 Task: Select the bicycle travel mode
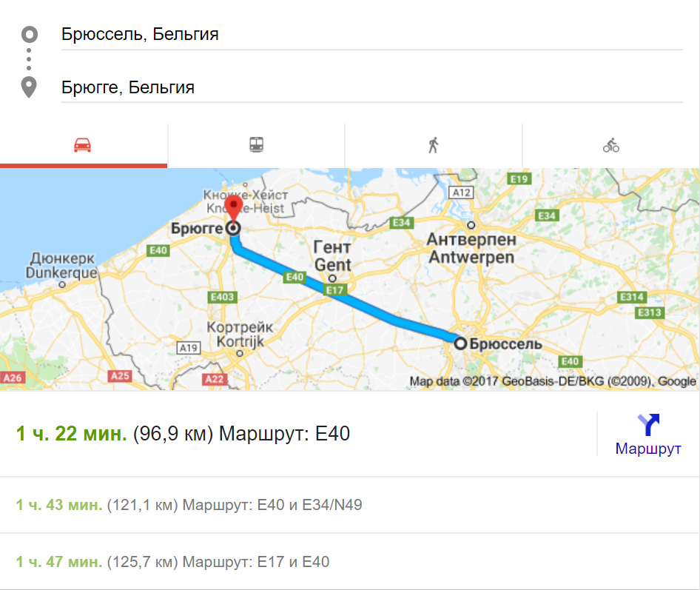pyautogui.click(x=611, y=145)
